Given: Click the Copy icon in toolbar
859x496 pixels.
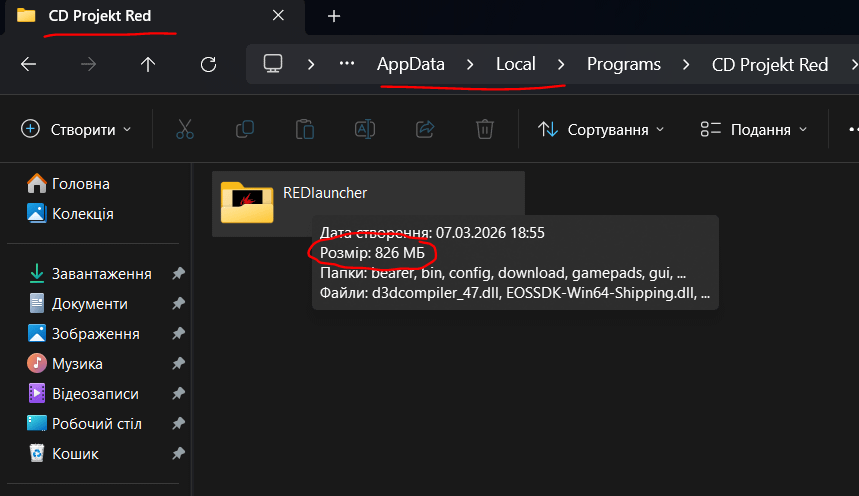Looking at the screenshot, I should pos(245,129).
